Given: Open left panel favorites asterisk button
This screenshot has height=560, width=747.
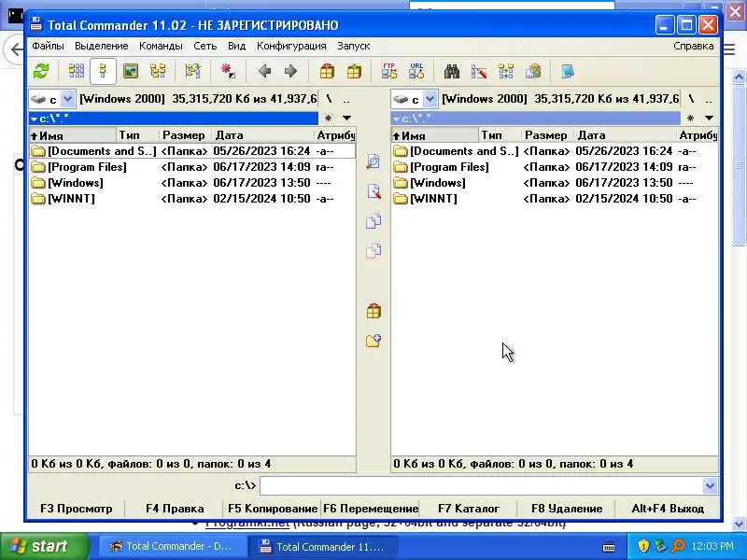Looking at the screenshot, I should (328, 119).
